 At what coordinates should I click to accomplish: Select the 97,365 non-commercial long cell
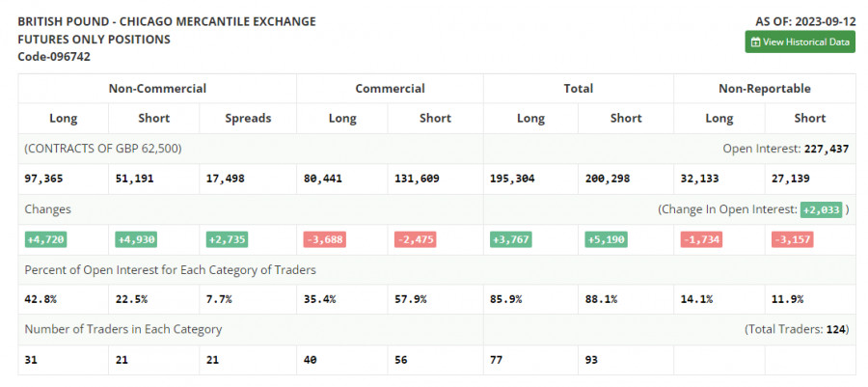pos(44,179)
